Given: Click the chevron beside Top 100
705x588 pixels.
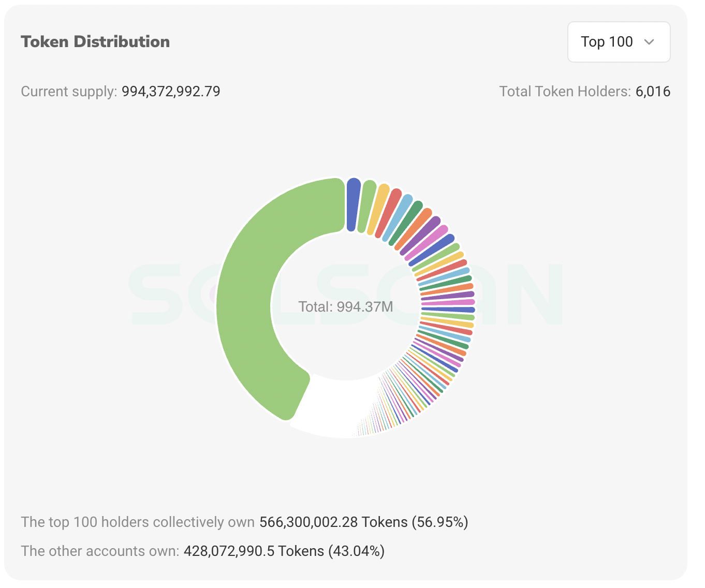Looking at the screenshot, I should pyautogui.click(x=650, y=42).
